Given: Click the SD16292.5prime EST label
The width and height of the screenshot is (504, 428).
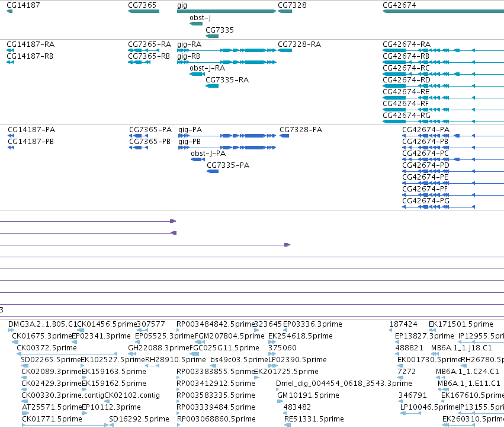Looking at the screenshot, I should (x=139, y=419).
